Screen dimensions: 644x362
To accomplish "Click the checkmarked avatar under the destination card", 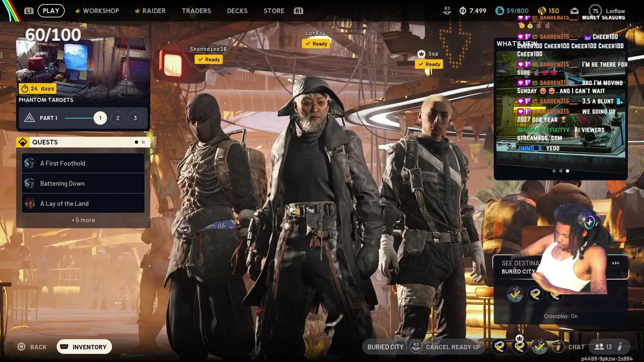I will pyautogui.click(x=515, y=294).
